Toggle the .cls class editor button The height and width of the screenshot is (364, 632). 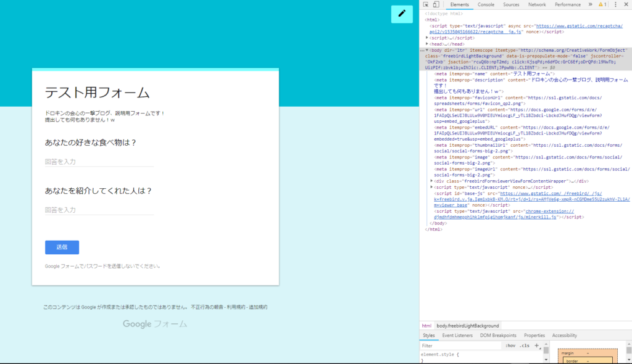[525, 345]
